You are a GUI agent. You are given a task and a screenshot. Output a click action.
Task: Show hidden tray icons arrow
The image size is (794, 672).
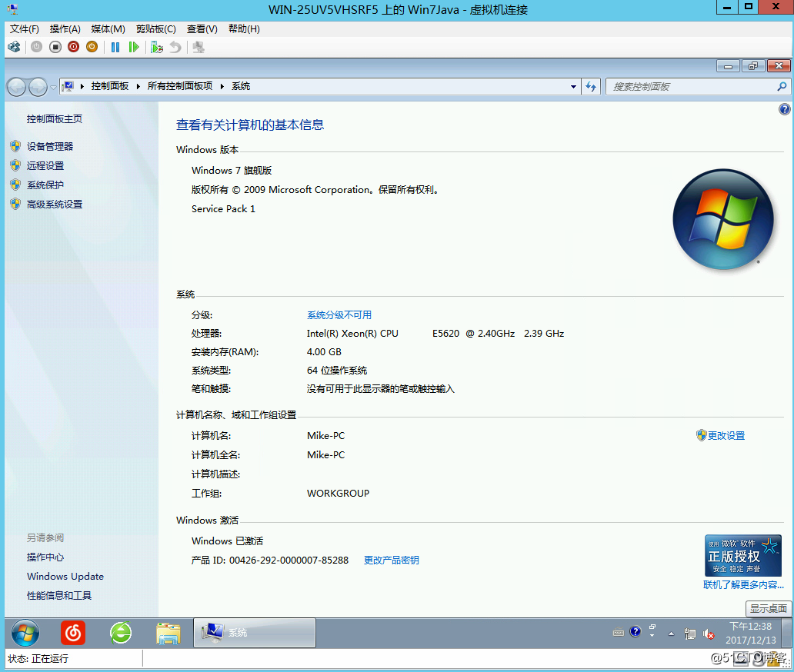(x=671, y=634)
